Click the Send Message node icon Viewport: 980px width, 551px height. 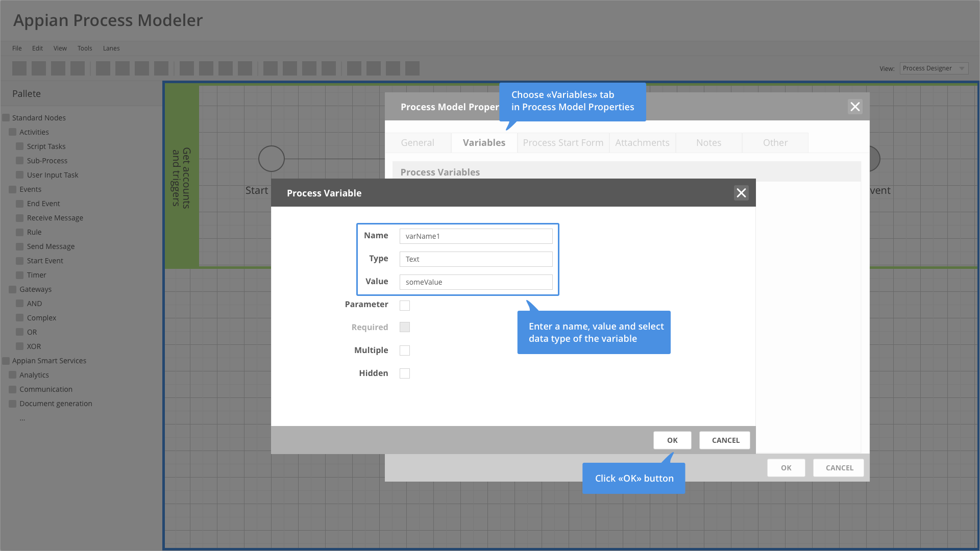click(x=19, y=246)
